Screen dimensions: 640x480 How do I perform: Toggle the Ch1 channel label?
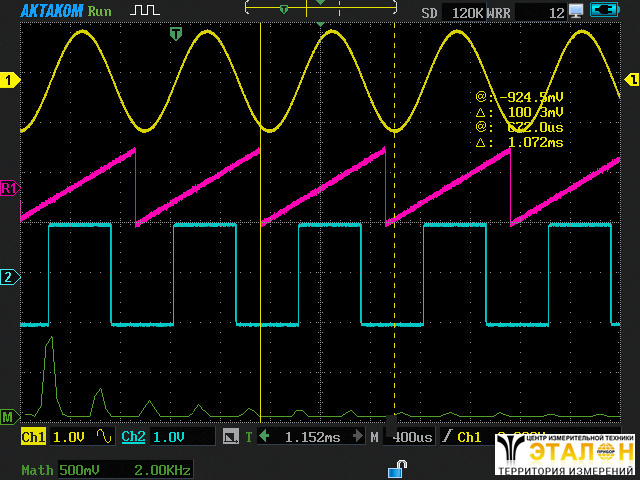tap(33, 437)
